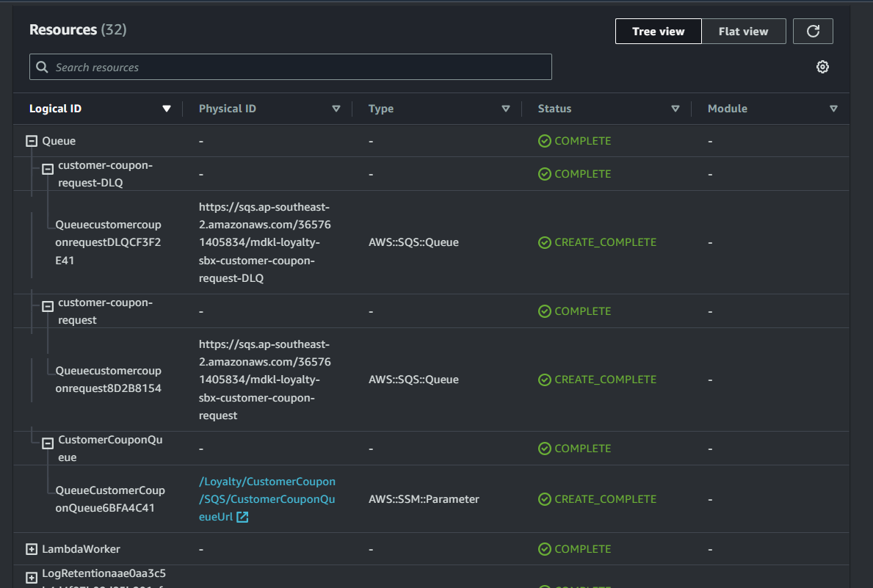The height and width of the screenshot is (588, 873).
Task: Click the refresh resources icon button
Action: tap(813, 32)
